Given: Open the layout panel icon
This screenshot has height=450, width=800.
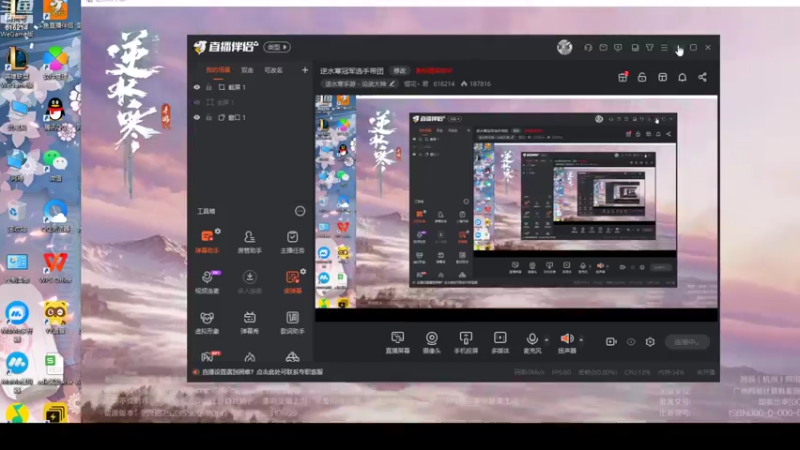Looking at the screenshot, I should pyautogui.click(x=662, y=77).
